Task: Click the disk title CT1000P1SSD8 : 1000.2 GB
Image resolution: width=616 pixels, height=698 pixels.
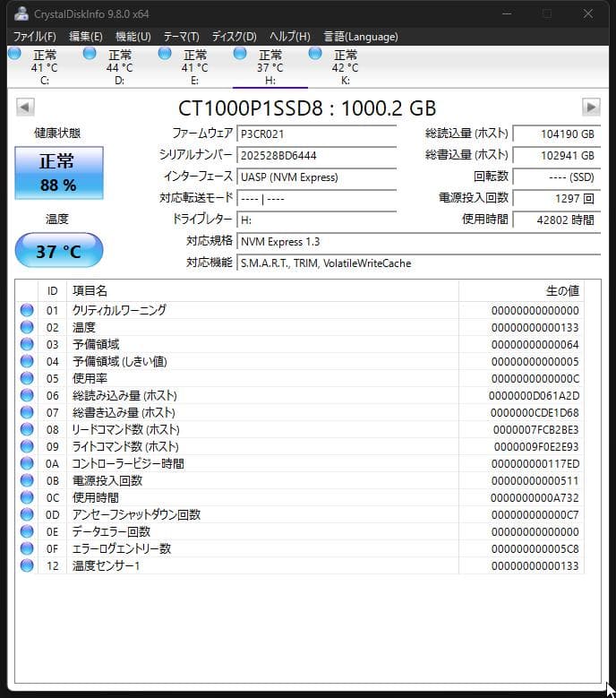Action: click(307, 108)
